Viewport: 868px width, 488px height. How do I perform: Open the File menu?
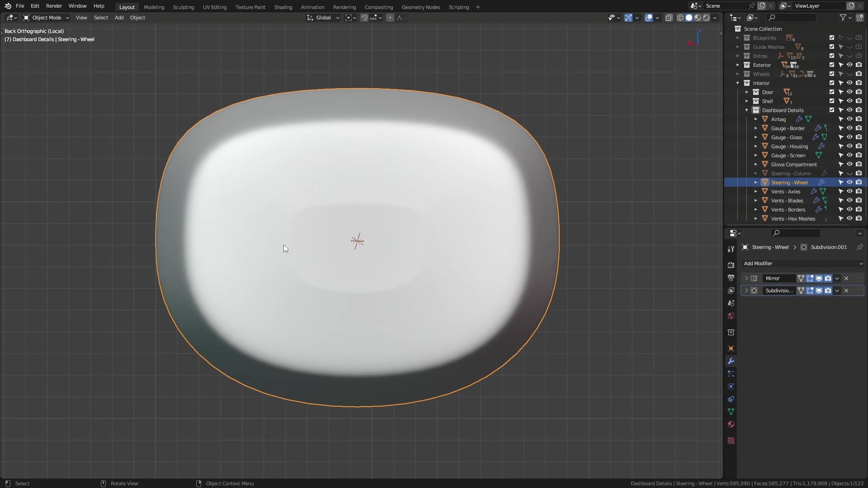click(20, 6)
